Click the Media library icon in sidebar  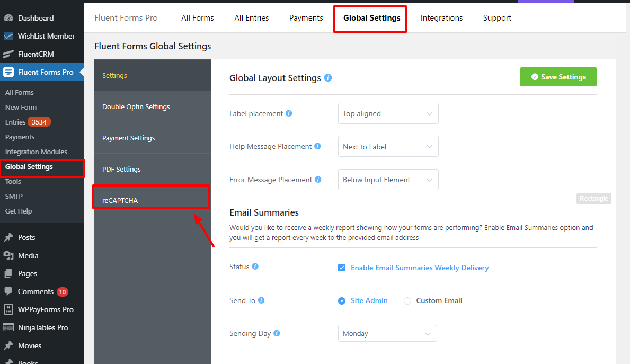[10, 255]
